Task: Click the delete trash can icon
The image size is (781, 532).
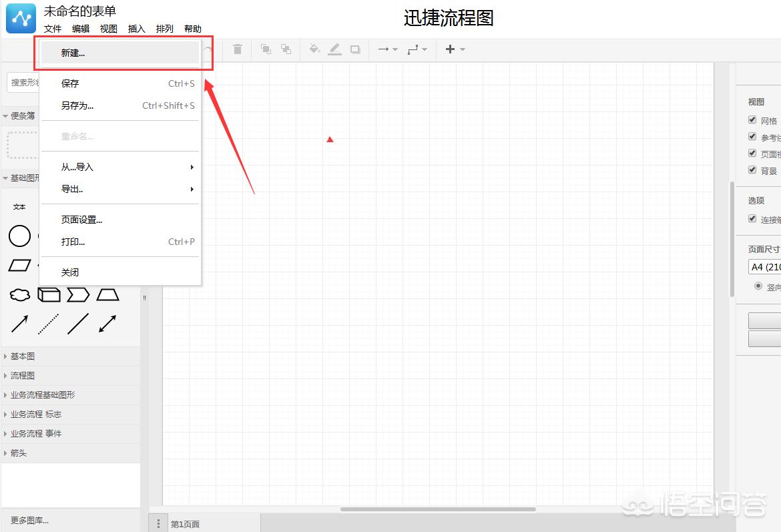Action: 238,49
